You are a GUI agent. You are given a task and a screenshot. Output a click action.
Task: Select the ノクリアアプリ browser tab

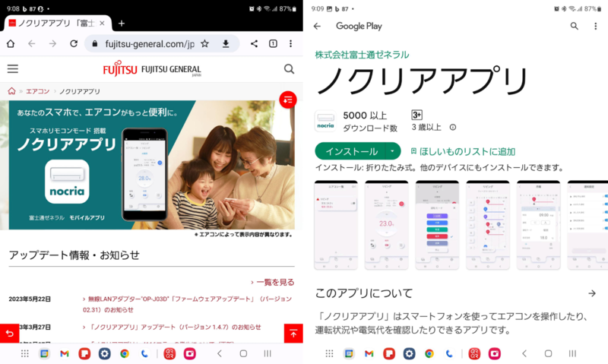coord(58,24)
